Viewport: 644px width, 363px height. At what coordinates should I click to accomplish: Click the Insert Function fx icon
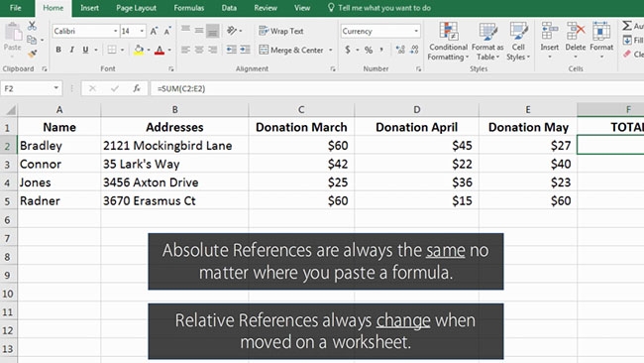click(x=137, y=88)
